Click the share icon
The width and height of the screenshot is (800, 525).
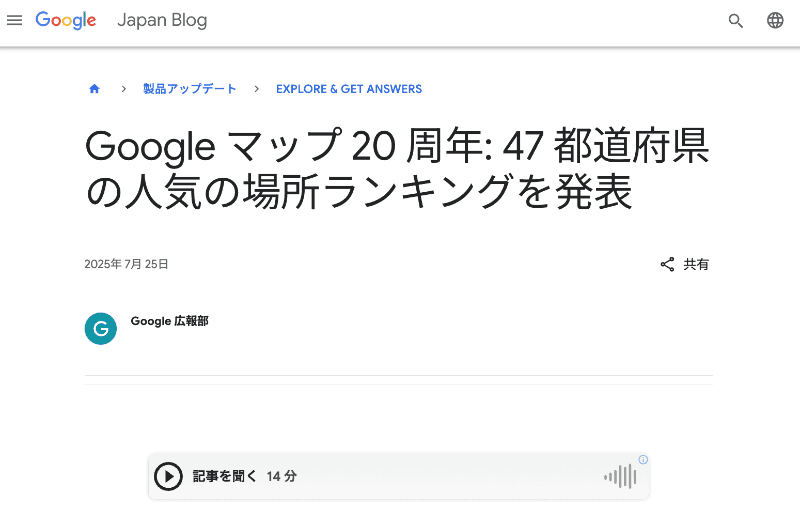tap(667, 265)
